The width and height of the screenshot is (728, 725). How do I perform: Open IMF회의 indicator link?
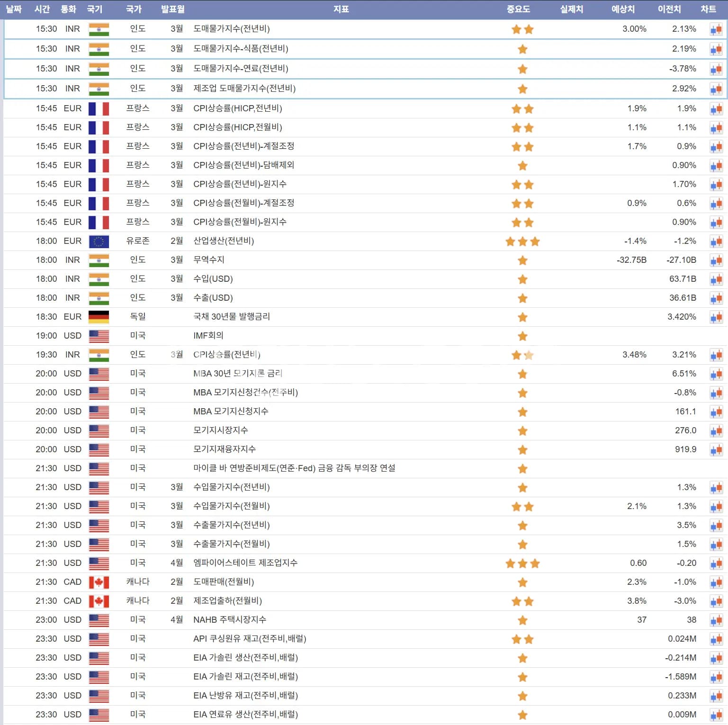point(208,336)
